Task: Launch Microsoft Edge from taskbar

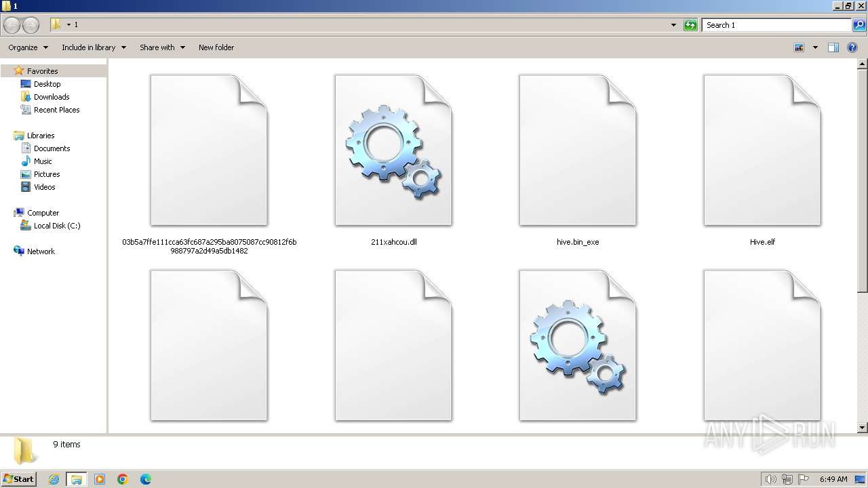Action: 146,479
